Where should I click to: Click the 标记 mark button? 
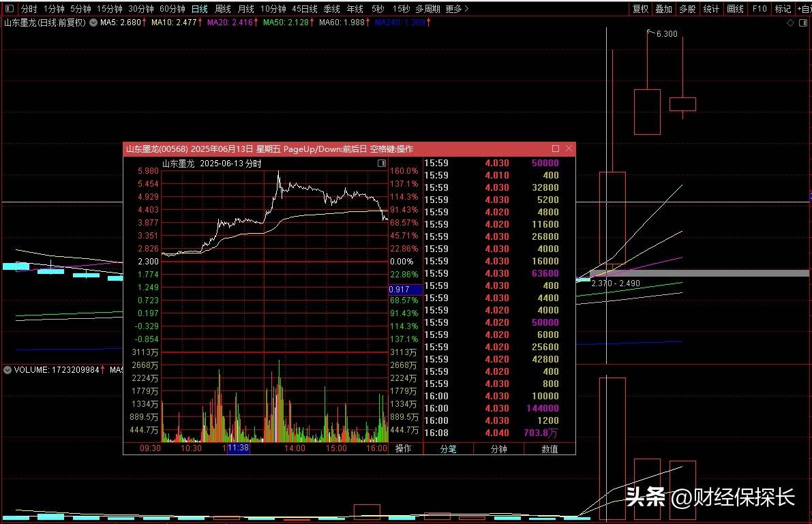click(x=783, y=9)
